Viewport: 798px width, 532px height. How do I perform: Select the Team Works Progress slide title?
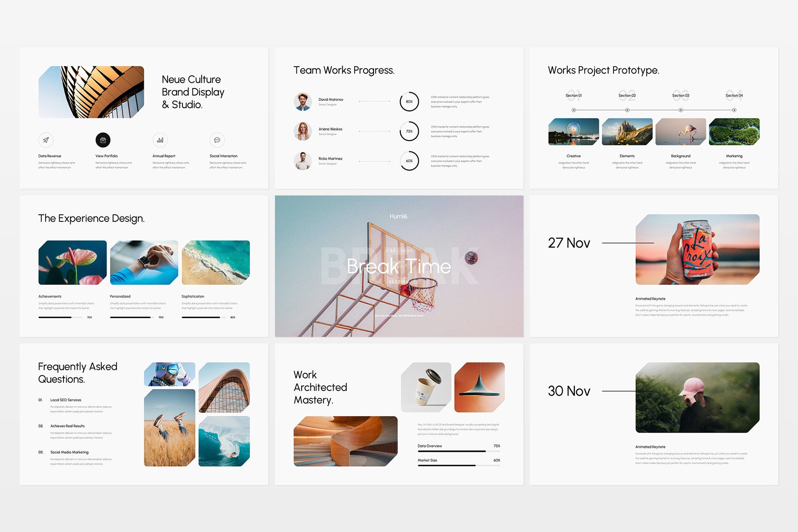click(x=344, y=70)
